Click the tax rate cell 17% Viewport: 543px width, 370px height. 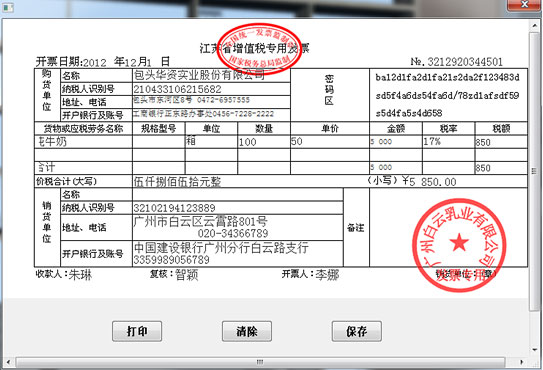[448, 142]
